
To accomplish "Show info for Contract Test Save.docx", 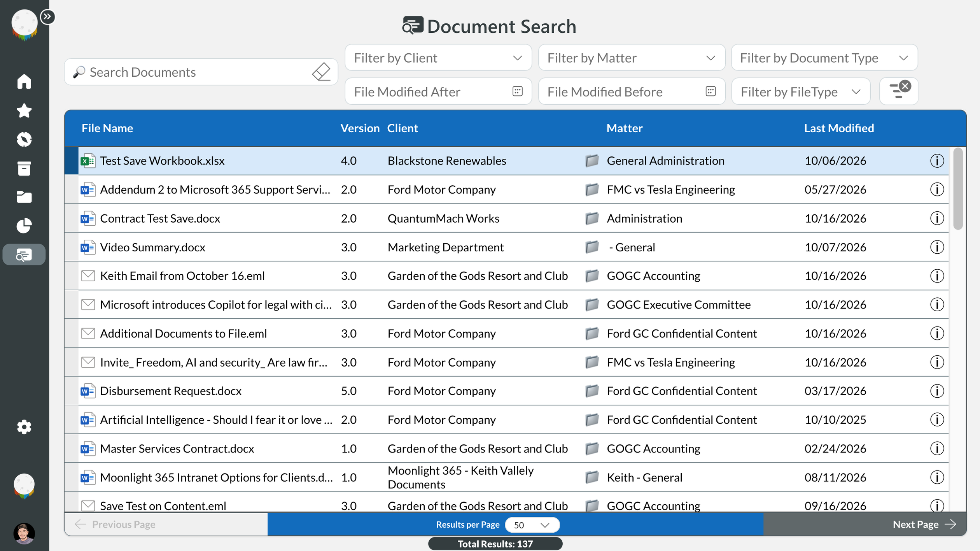I will (937, 218).
